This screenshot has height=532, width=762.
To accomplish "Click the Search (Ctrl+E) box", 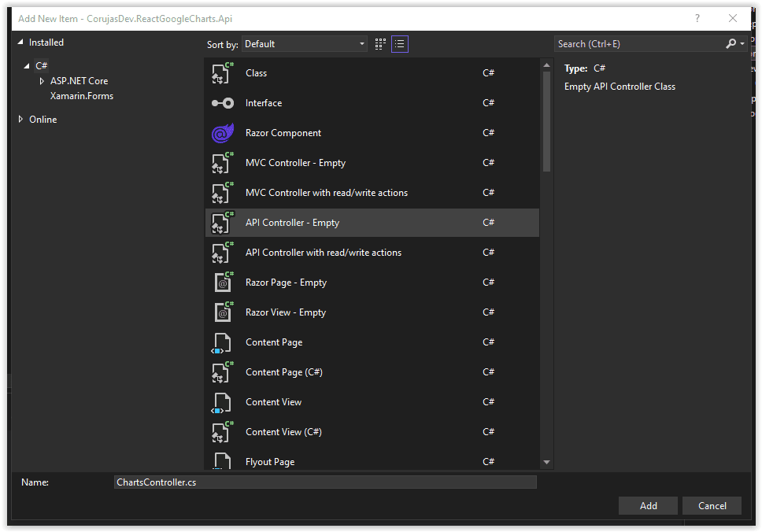I will click(x=639, y=44).
